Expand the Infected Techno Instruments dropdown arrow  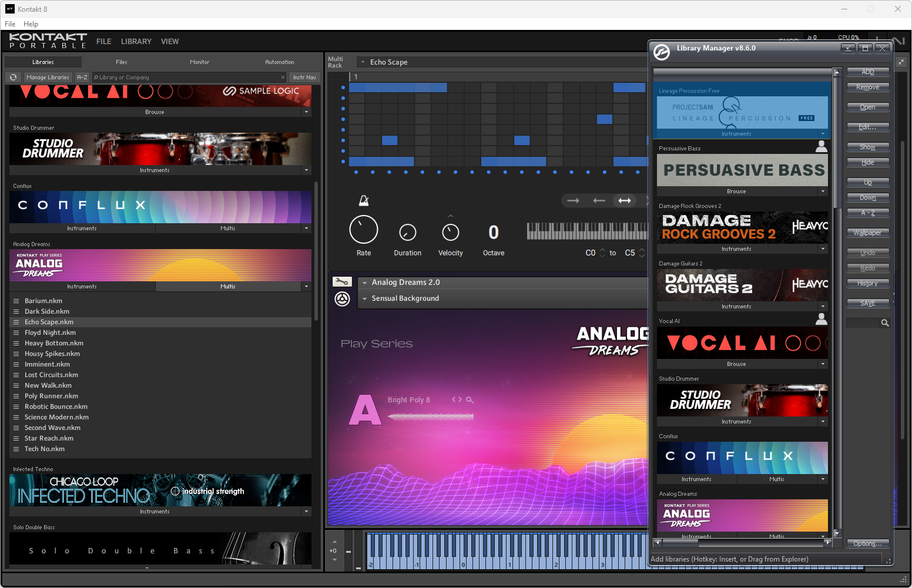pos(306,512)
